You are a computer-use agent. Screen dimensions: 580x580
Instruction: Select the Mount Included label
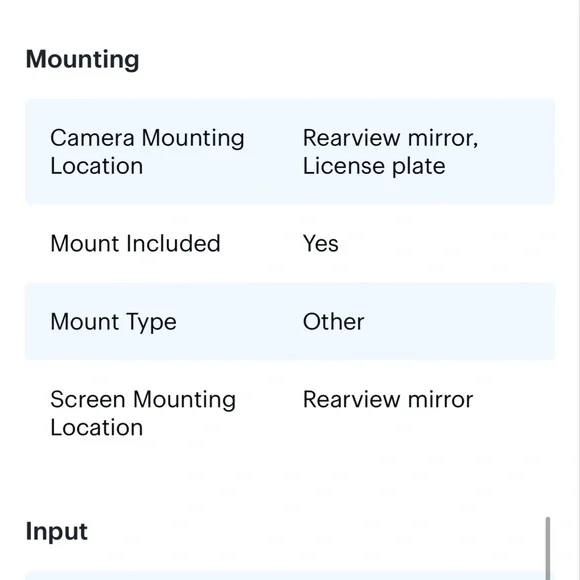coord(135,243)
